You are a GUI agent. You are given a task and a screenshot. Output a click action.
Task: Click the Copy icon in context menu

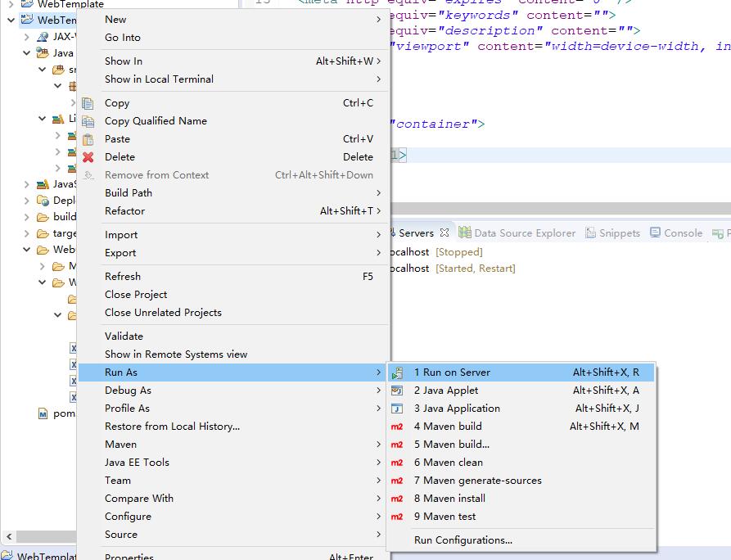click(88, 103)
